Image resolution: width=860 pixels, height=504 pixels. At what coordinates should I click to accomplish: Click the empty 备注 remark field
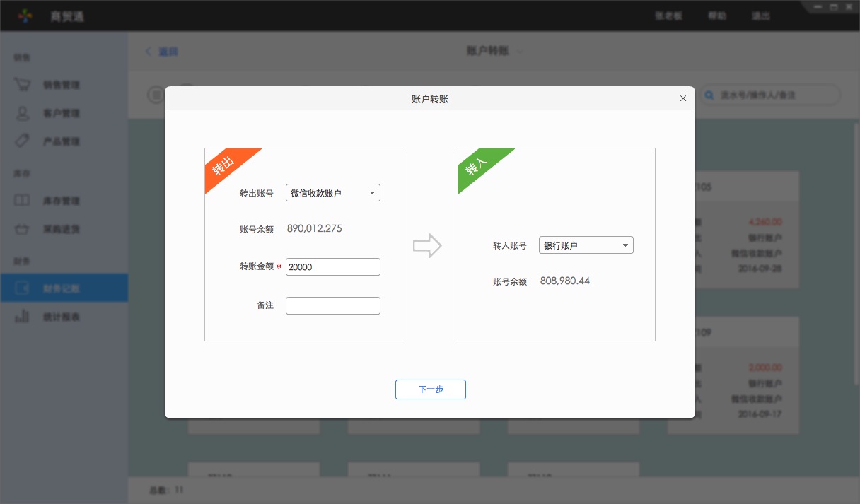pyautogui.click(x=332, y=305)
